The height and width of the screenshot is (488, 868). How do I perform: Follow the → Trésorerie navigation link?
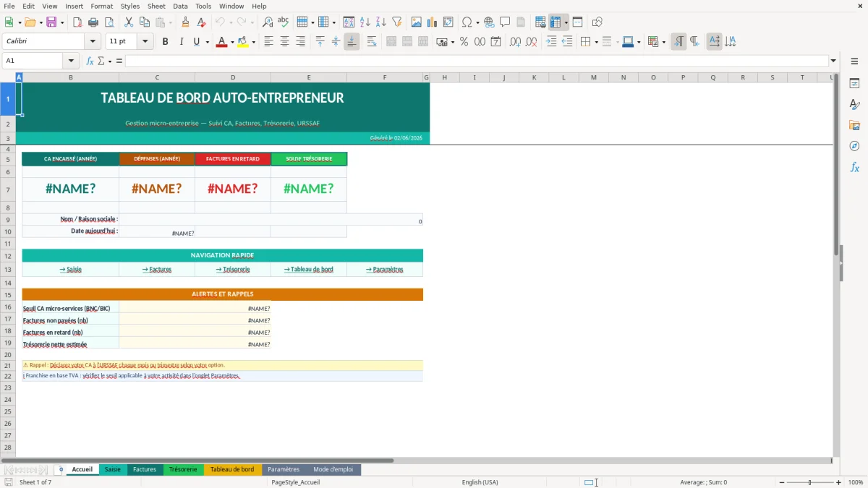point(233,270)
